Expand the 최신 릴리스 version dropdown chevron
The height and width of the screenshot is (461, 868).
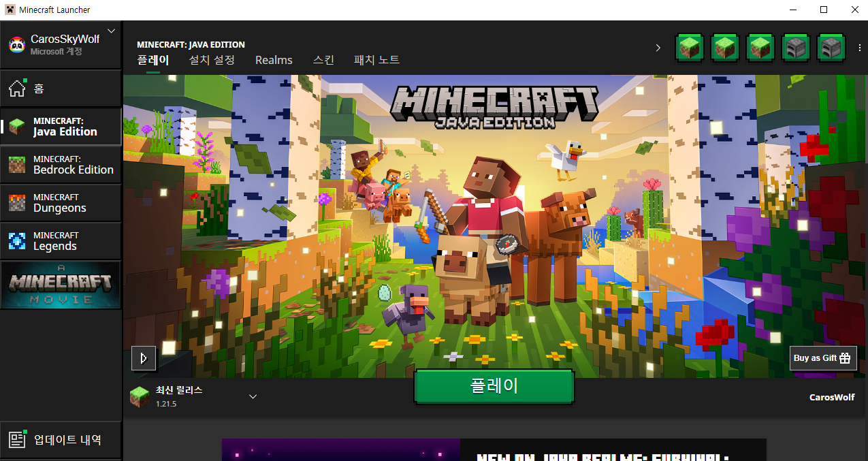253,396
